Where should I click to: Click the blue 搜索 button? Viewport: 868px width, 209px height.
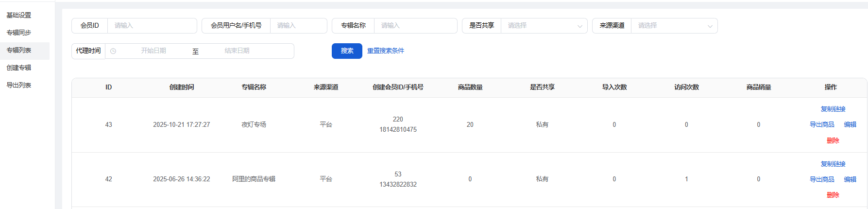tap(347, 51)
